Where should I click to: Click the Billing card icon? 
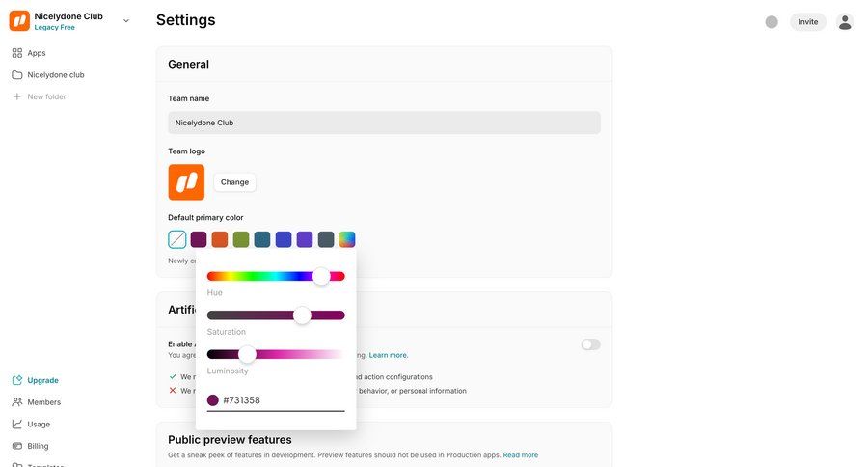(x=17, y=447)
